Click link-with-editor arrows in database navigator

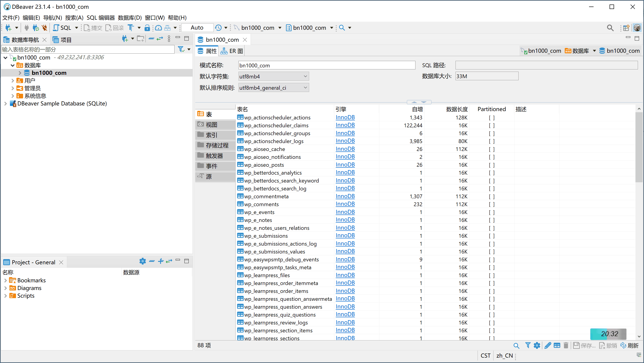(160, 39)
